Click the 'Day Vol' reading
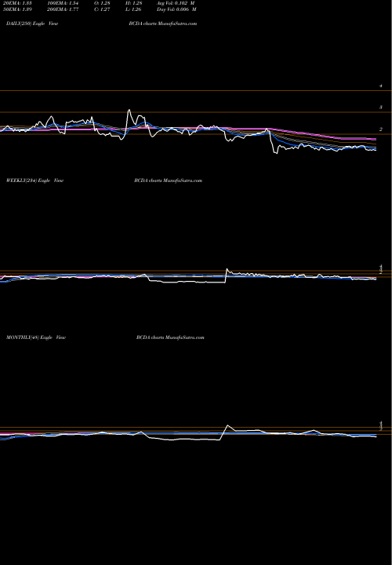 (176, 9)
